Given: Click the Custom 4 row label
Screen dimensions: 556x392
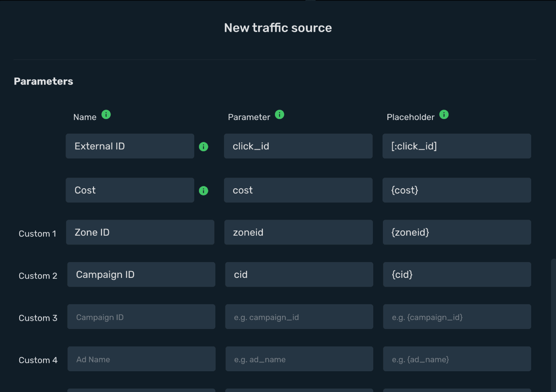Looking at the screenshot, I should tap(38, 361).
